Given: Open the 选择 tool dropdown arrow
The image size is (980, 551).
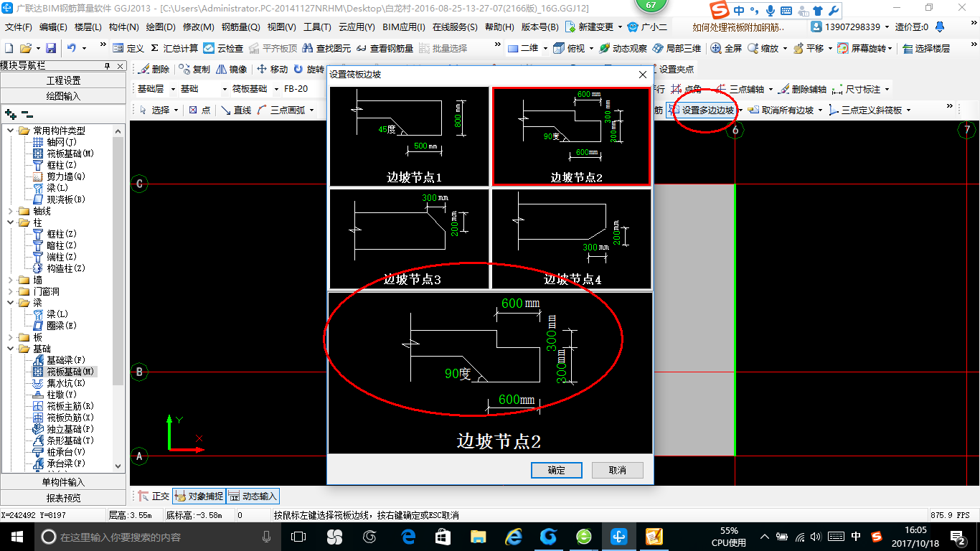Looking at the screenshot, I should coord(176,110).
